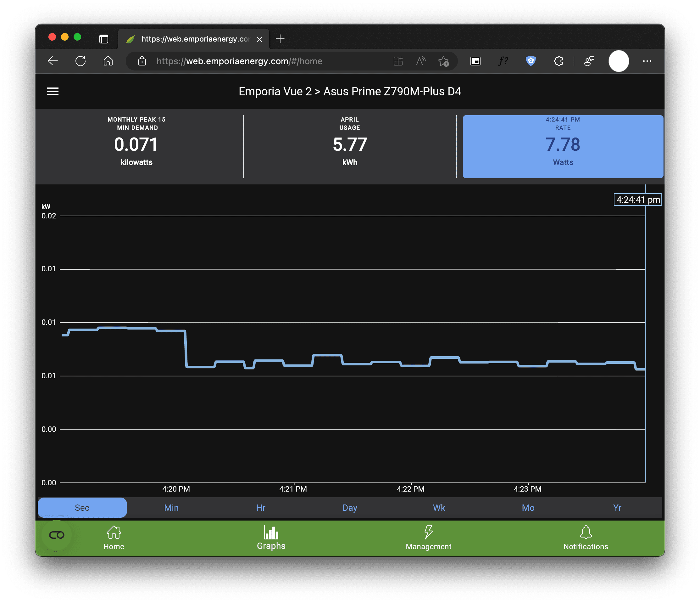This screenshot has height=603, width=700.
Task: Open Notifications in bottom navigation
Action: coord(586,538)
